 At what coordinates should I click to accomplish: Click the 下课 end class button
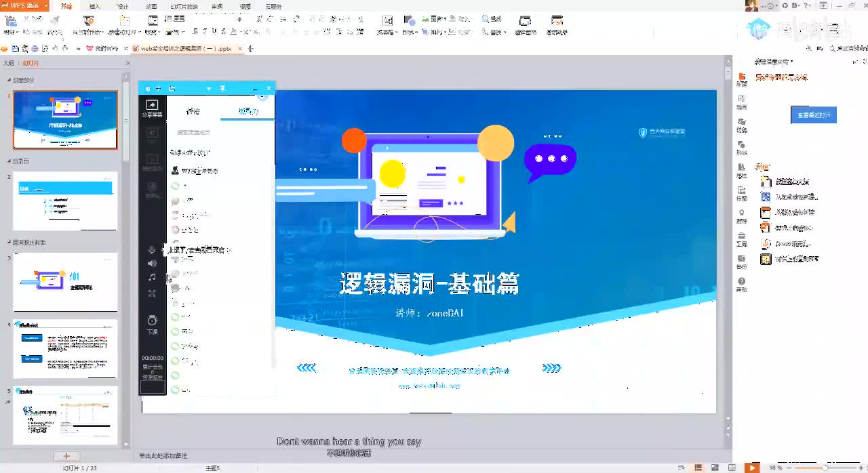(x=152, y=324)
